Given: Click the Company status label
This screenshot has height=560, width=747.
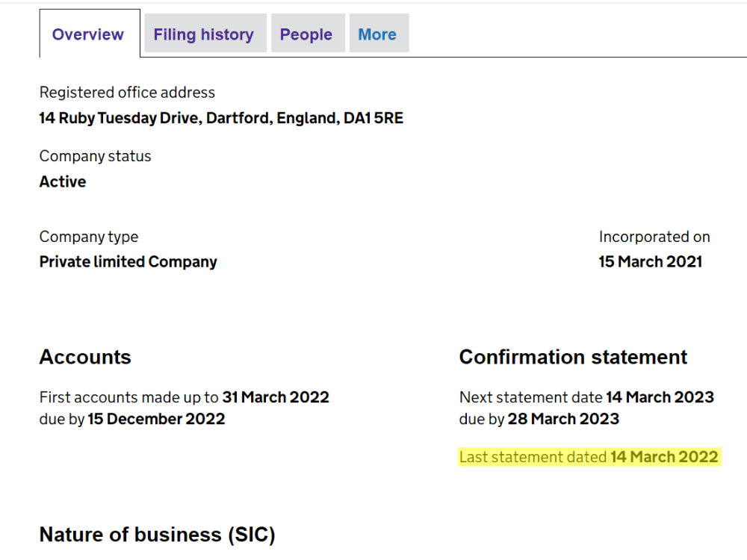Looking at the screenshot, I should (95, 156).
